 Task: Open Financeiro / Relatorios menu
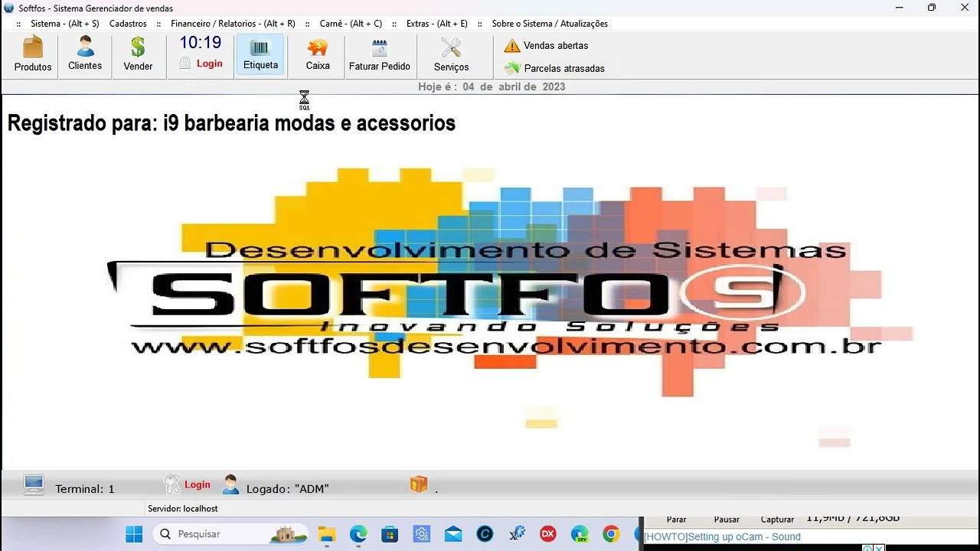233,24
